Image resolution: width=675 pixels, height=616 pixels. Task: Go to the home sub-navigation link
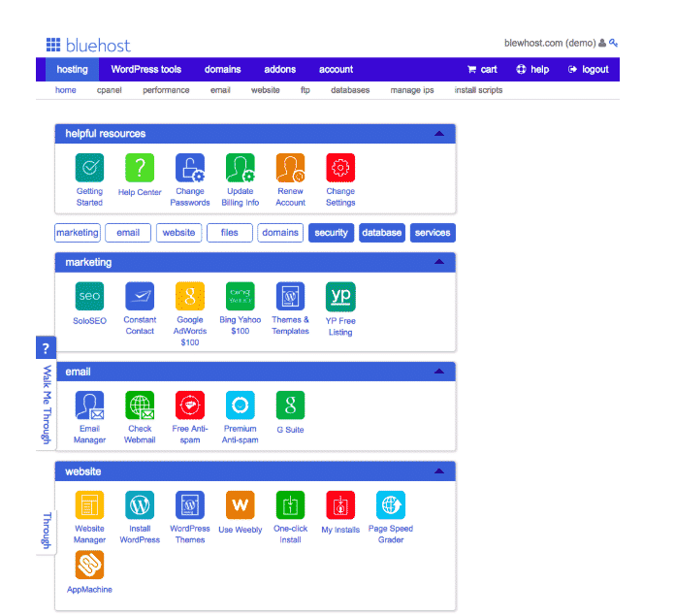pyautogui.click(x=65, y=90)
